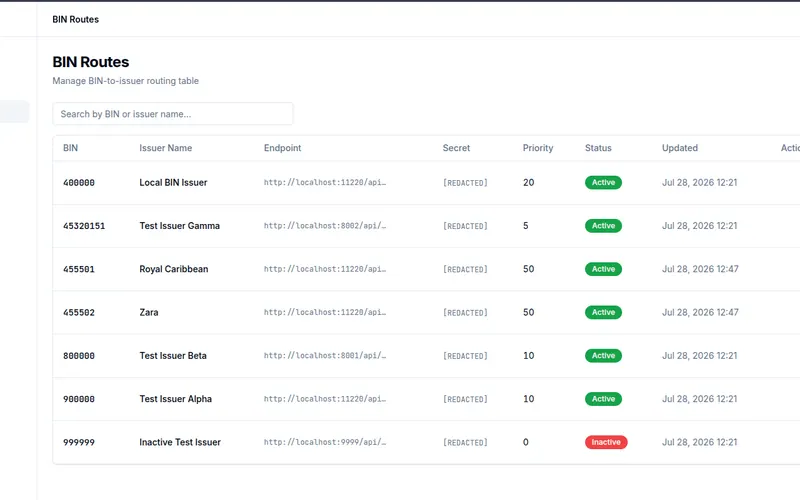Select the Updated column header

[680, 148]
